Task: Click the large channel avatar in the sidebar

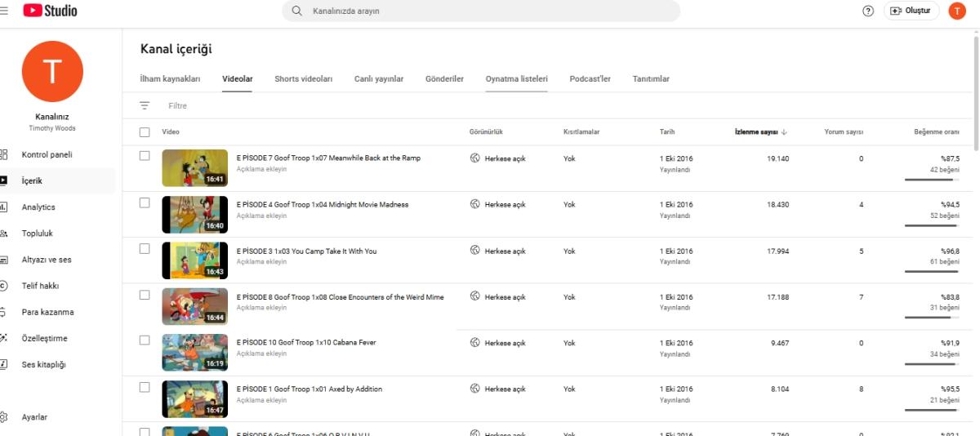Action: click(x=52, y=72)
